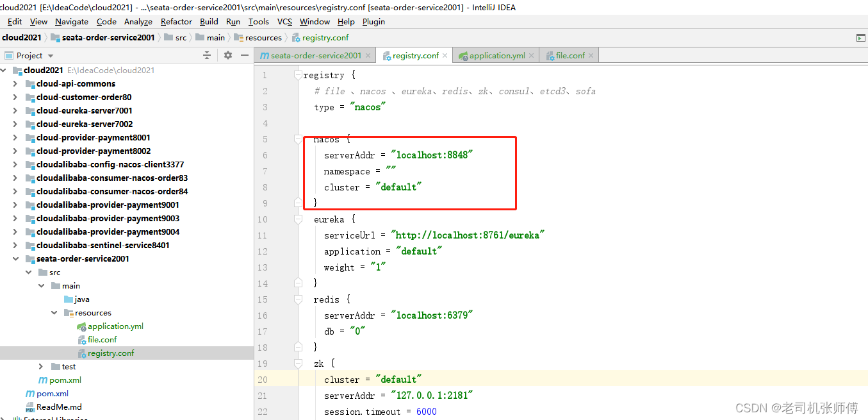
Task: Fold the zk block at line 19
Action: click(297, 364)
